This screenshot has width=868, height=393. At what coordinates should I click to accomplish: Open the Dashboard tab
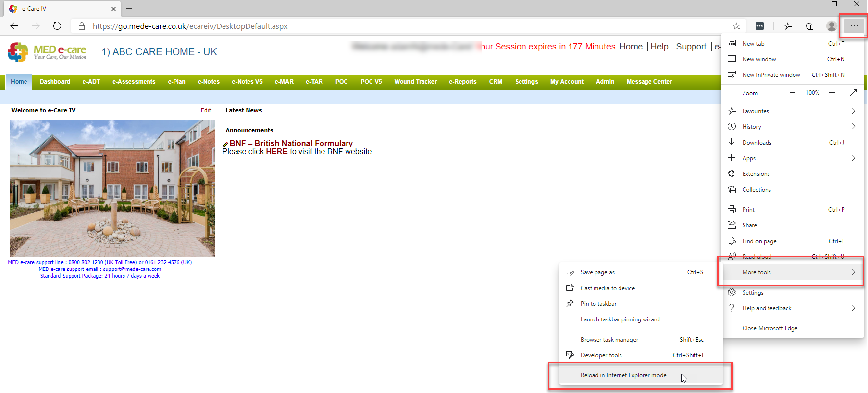pos(55,82)
